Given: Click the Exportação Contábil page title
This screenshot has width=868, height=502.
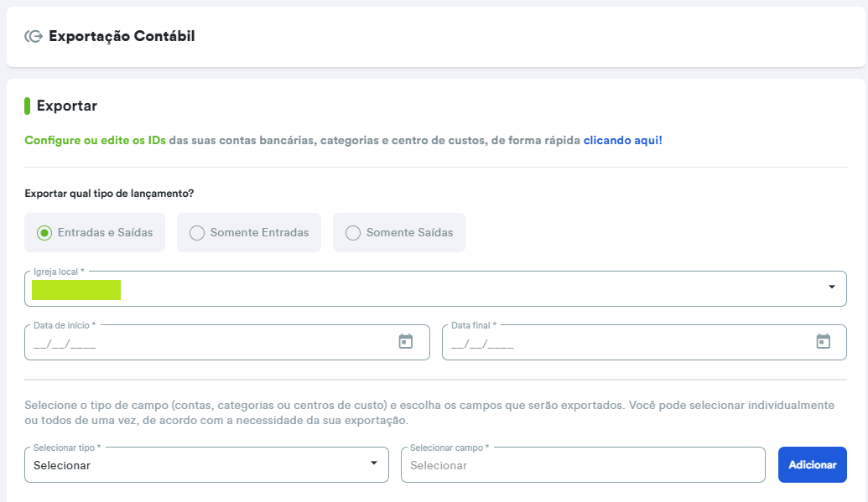Looking at the screenshot, I should (122, 36).
